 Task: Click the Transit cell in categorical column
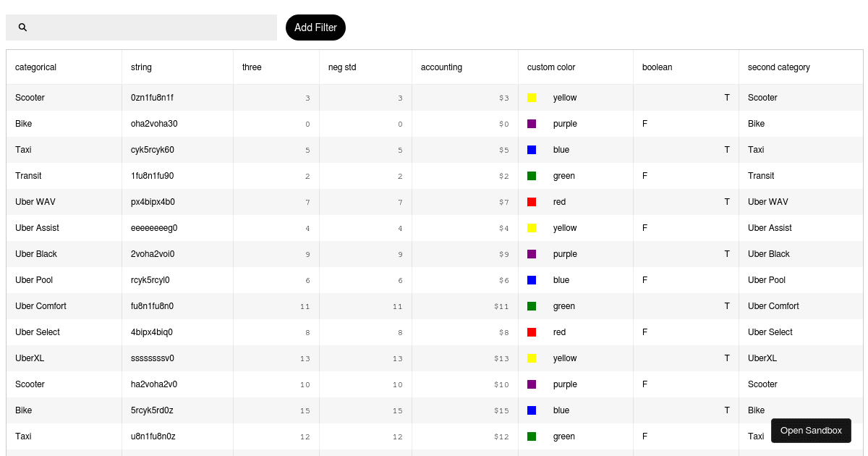(28, 176)
